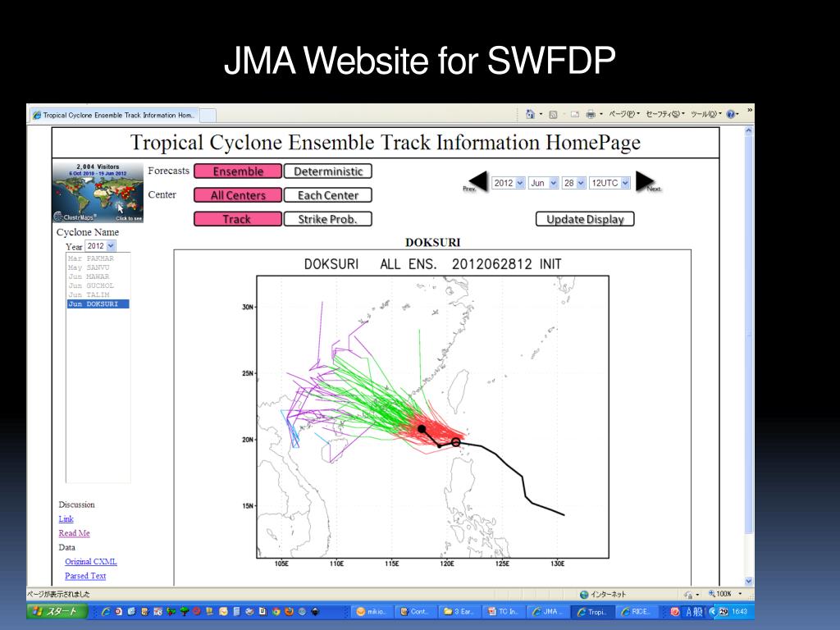Open the initial-time year 2012 dropdown
Image resolution: width=840 pixels, height=630 pixels.
[509, 183]
